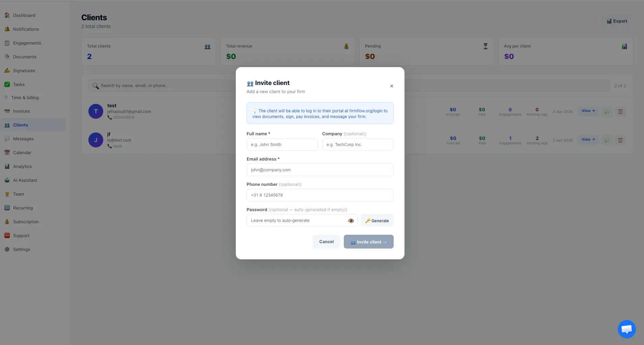Cancel the Invite client dialog
644x345 pixels.
point(326,241)
